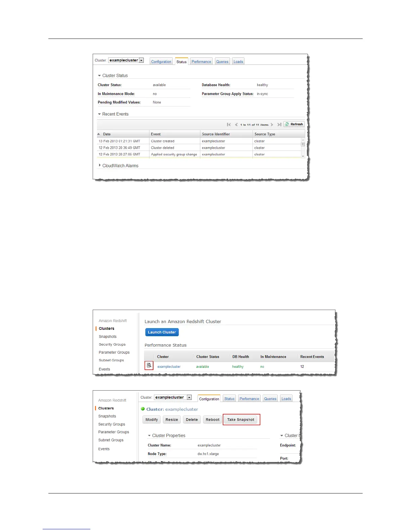The height and width of the screenshot is (532, 411).
Task: Click the Launch Cluster button
Action: click(x=162, y=332)
